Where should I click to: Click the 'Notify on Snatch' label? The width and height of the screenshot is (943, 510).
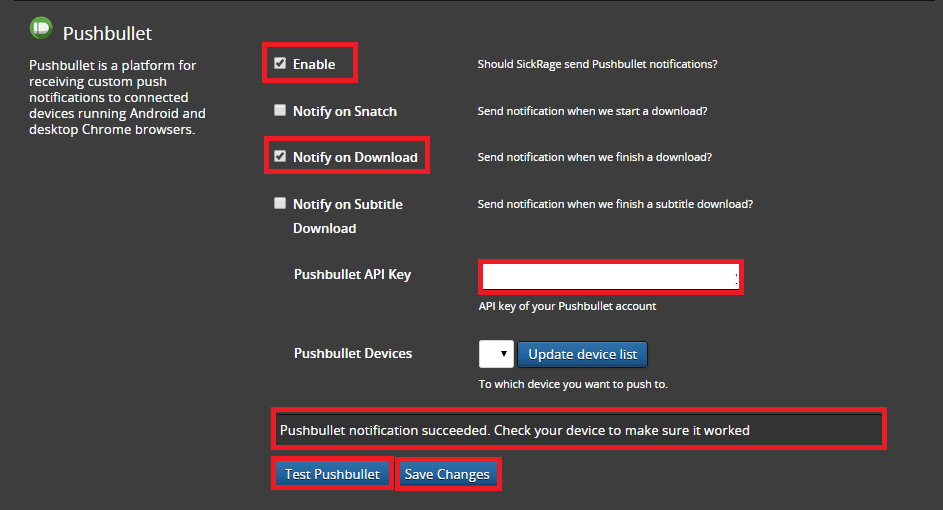click(344, 111)
